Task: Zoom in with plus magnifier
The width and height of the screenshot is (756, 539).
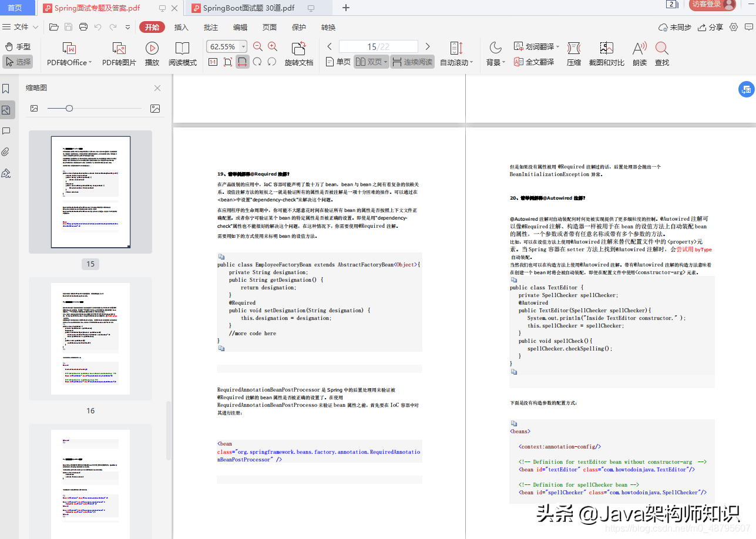Action: (x=273, y=46)
